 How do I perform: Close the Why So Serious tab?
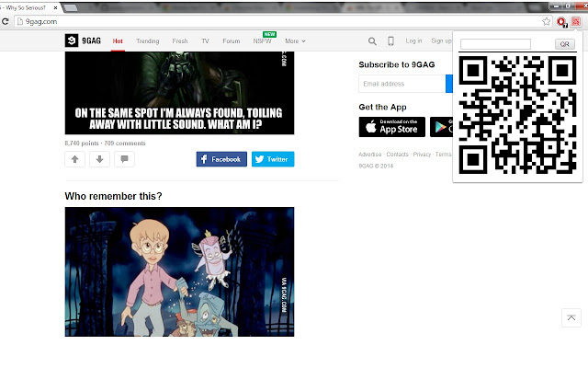click(55, 7)
